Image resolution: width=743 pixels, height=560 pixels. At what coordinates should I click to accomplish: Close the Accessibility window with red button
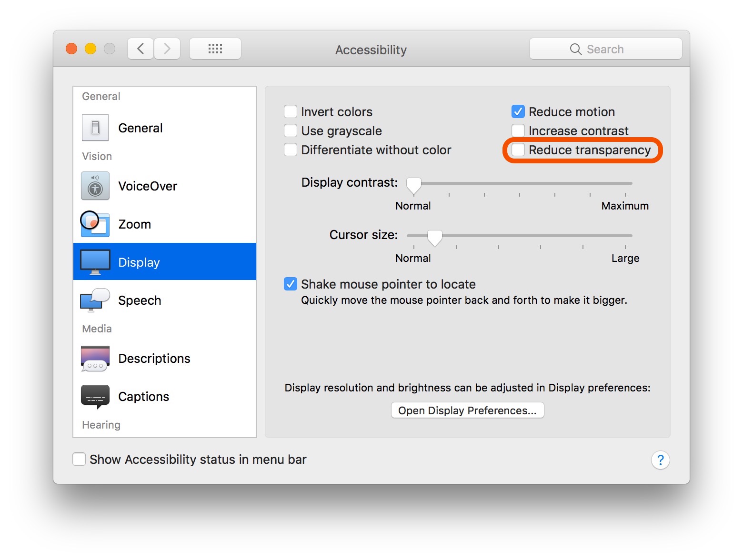71,49
